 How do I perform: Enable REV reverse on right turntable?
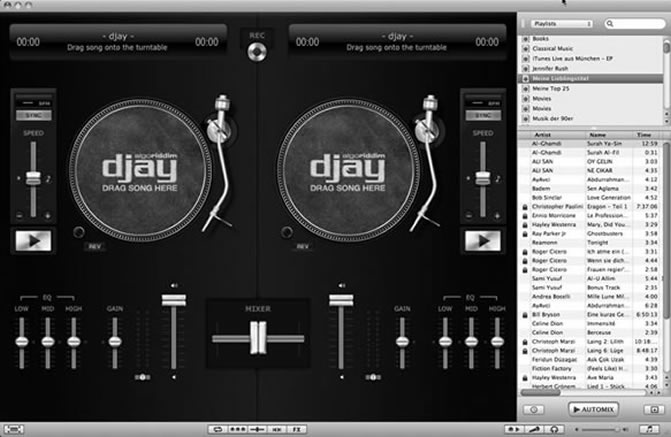(x=303, y=247)
